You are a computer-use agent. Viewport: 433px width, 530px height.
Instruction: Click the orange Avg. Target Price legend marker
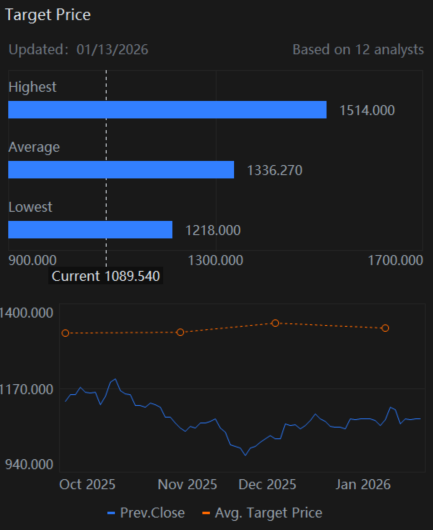coord(206,513)
